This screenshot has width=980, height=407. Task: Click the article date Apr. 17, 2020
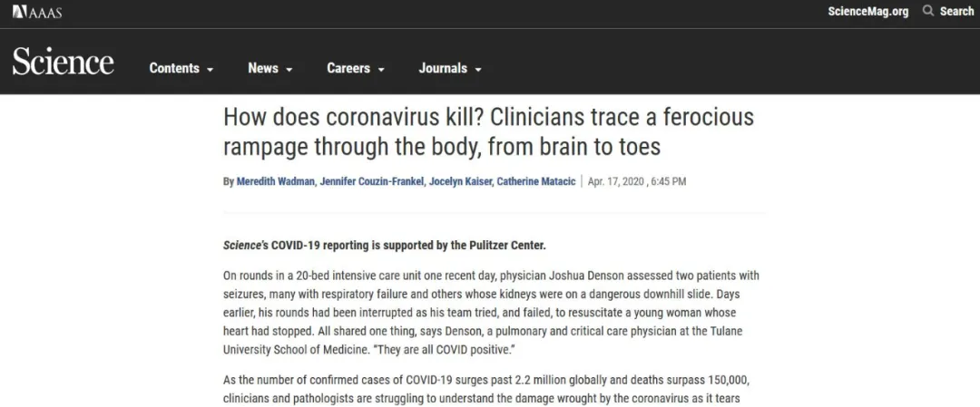[617, 181]
